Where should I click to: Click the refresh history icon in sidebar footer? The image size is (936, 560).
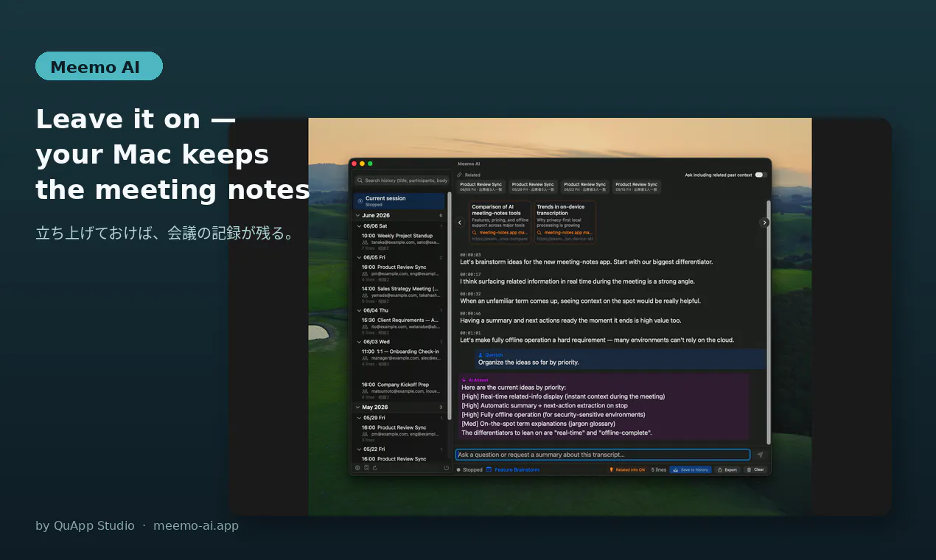[x=374, y=468]
